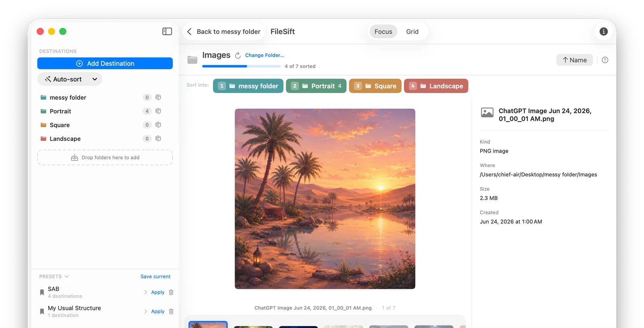Image resolution: width=644 pixels, height=328 pixels.
Task: Click the copy icon in Square row
Action: [158, 125]
